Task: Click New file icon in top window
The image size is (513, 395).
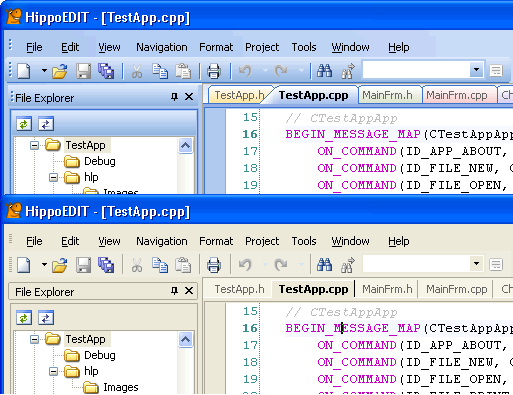Action: click(24, 71)
